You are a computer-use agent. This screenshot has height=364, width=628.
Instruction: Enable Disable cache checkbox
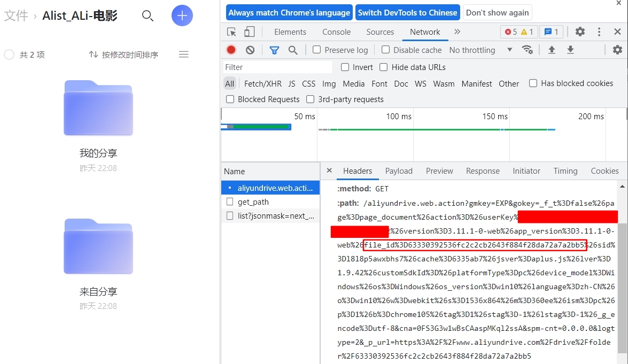pos(385,50)
